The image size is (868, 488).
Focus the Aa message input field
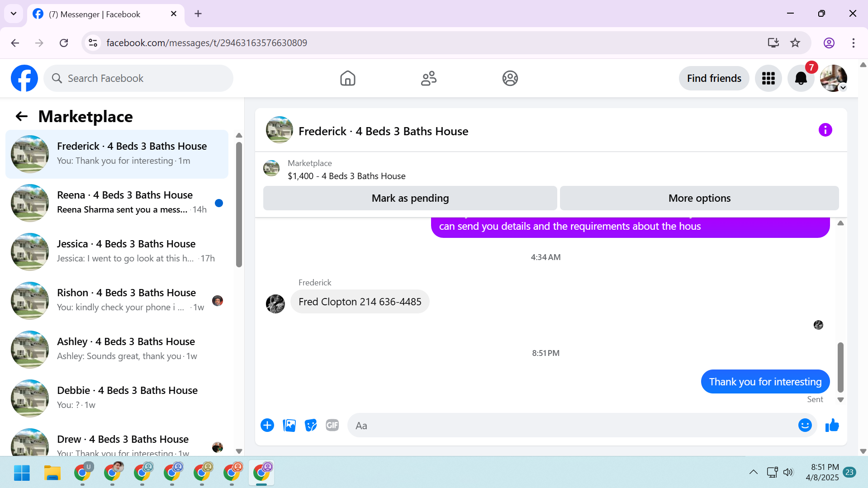572,425
